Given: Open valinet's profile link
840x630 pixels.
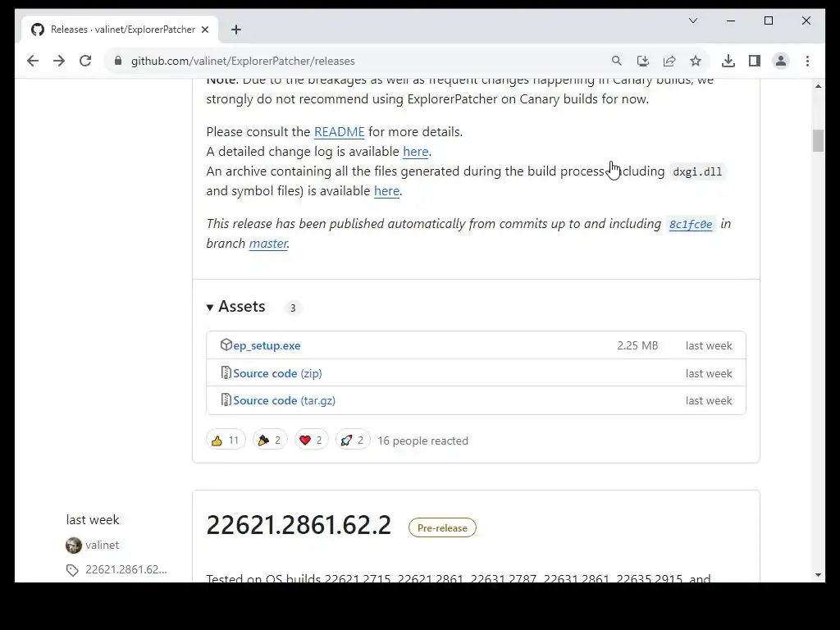Looking at the screenshot, I should click(x=102, y=546).
